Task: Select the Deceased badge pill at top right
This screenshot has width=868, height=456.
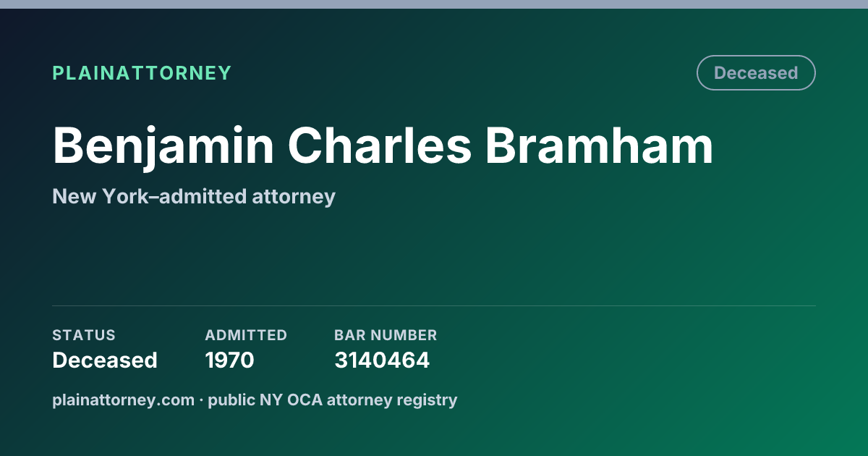Action: click(x=756, y=73)
